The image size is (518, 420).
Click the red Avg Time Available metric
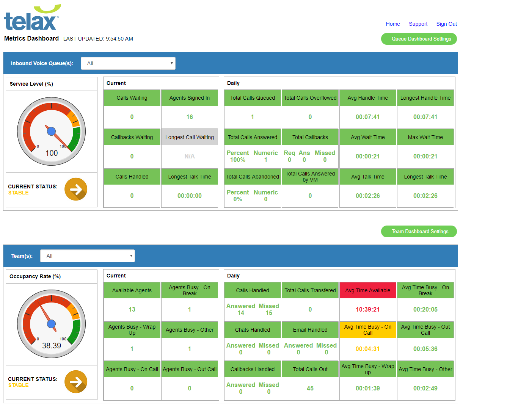pyautogui.click(x=367, y=290)
